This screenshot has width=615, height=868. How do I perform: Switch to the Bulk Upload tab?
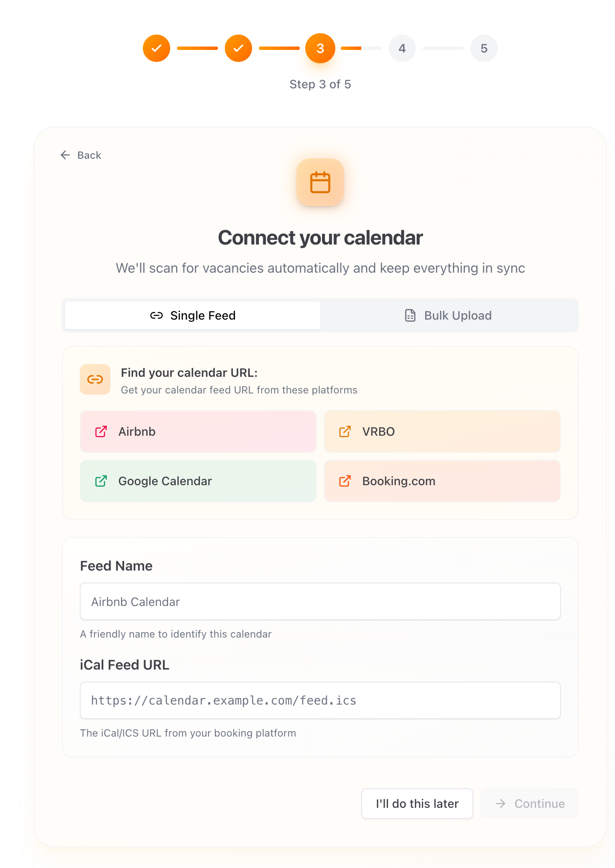point(450,315)
